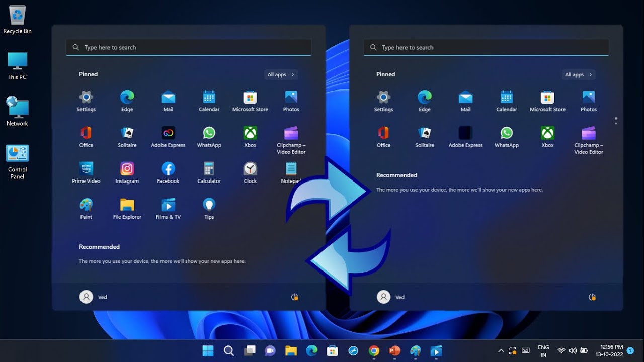The width and height of the screenshot is (644, 362).
Task: Click All apps in the right Start menu
Action: [579, 74]
